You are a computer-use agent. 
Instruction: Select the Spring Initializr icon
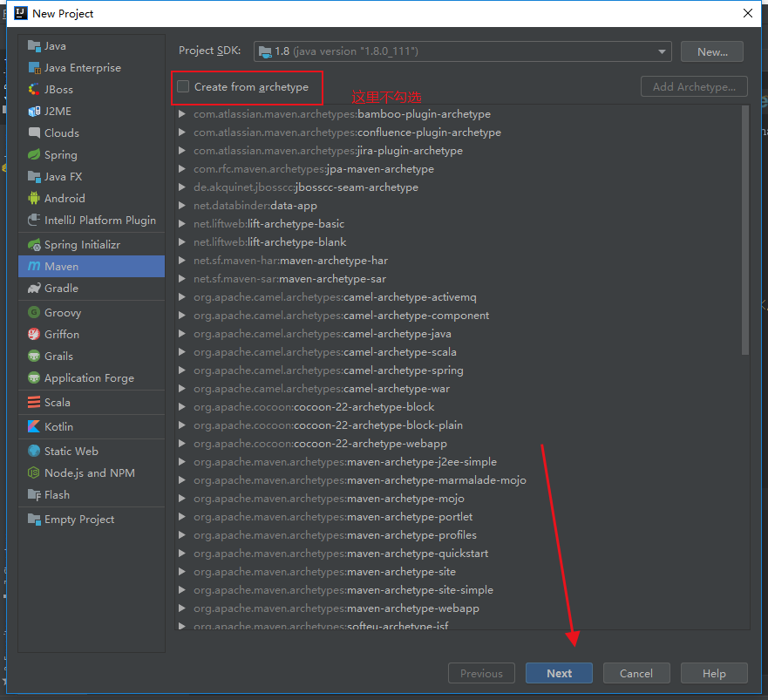tap(34, 244)
